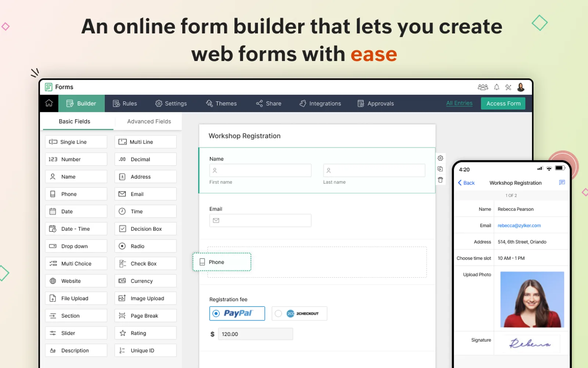Add a Date - Time field
This screenshot has width=588, height=368.
(76, 229)
